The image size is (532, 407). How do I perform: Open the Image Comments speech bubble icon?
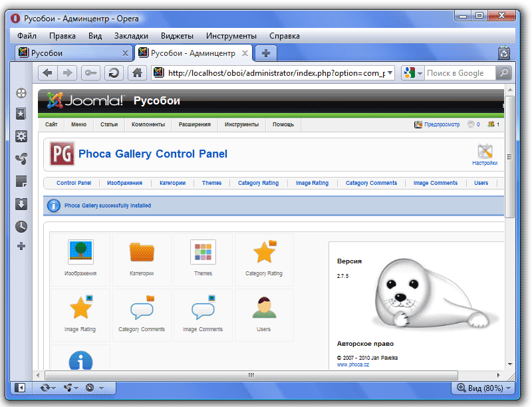203,310
